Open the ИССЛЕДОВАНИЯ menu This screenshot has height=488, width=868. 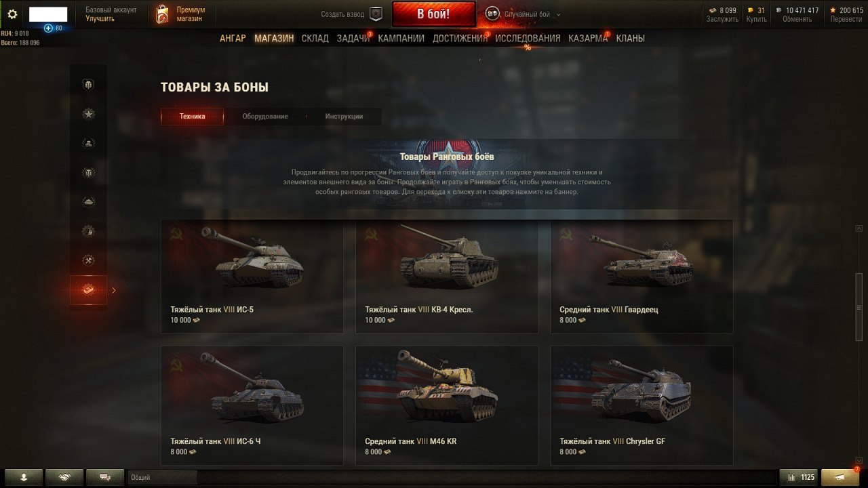pyautogui.click(x=528, y=39)
